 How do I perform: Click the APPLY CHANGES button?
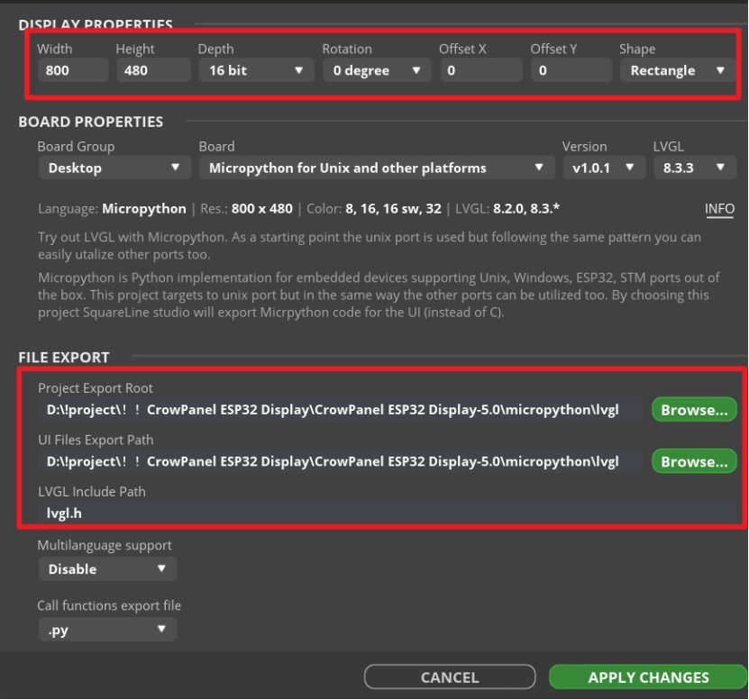click(x=648, y=677)
